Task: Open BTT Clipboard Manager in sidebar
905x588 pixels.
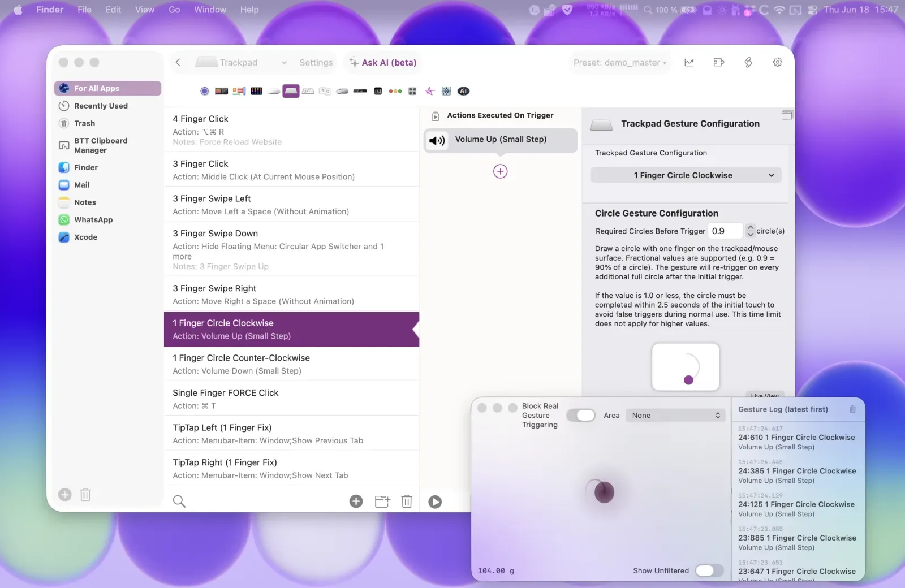Action: coord(107,145)
